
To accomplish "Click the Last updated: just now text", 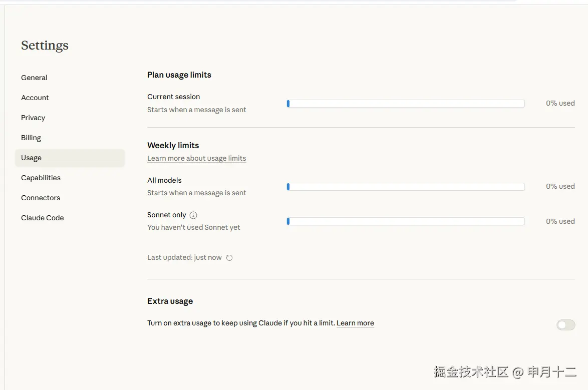I will point(184,257).
